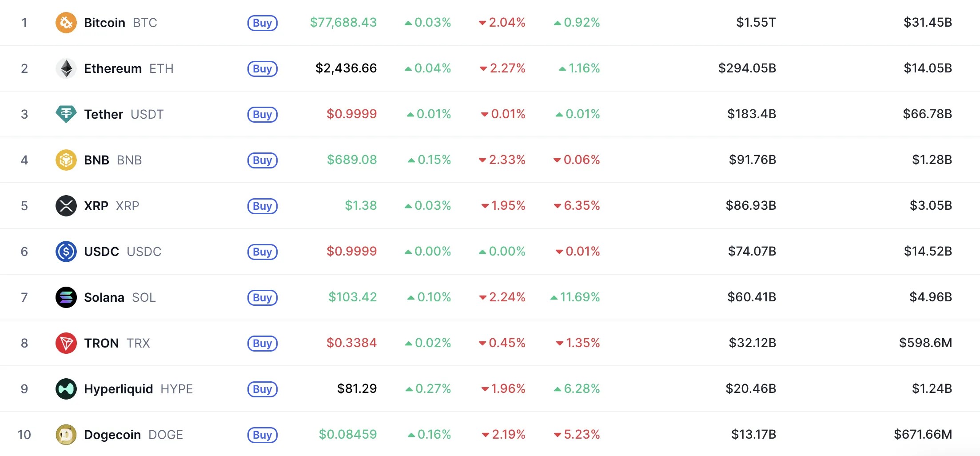This screenshot has height=456, width=980.
Task: Hit the Buy button for Ethereum
Action: [262, 68]
